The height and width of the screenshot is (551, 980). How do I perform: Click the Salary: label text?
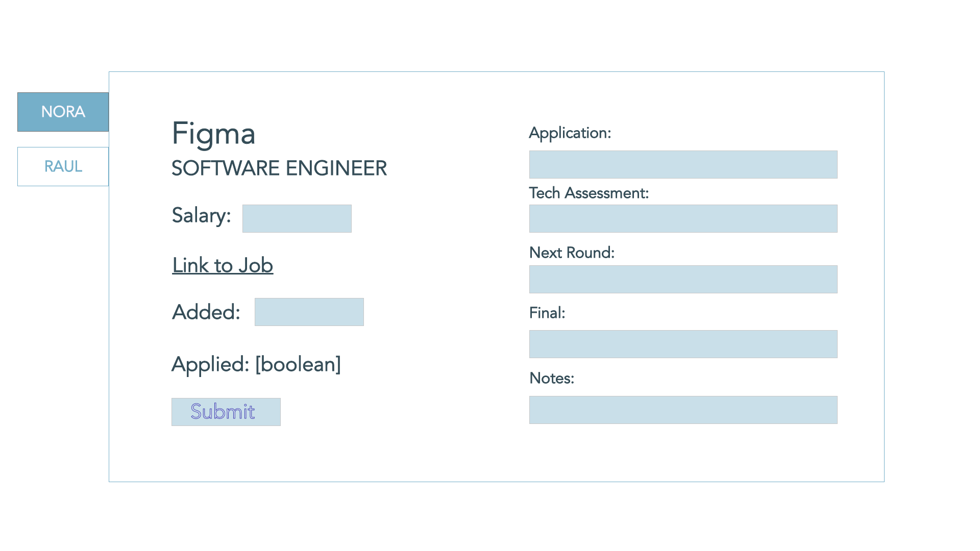pyautogui.click(x=201, y=215)
